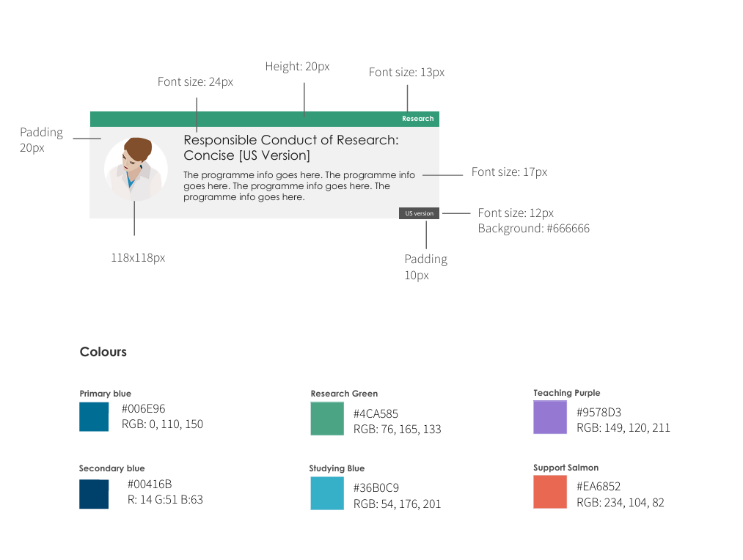This screenshot has width=743, height=560.
Task: Click the #006E96 hex code text
Action: pyautogui.click(x=143, y=409)
